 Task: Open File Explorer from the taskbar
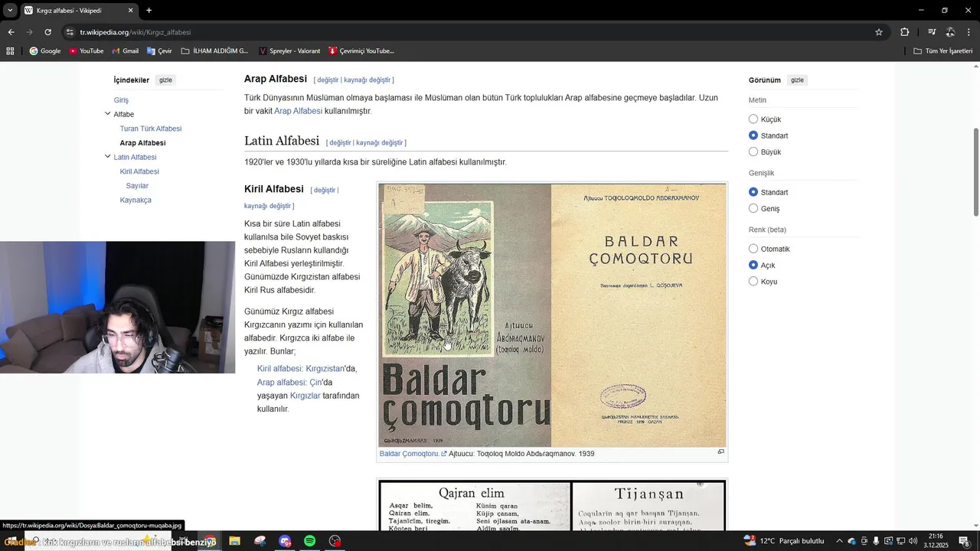[234, 541]
